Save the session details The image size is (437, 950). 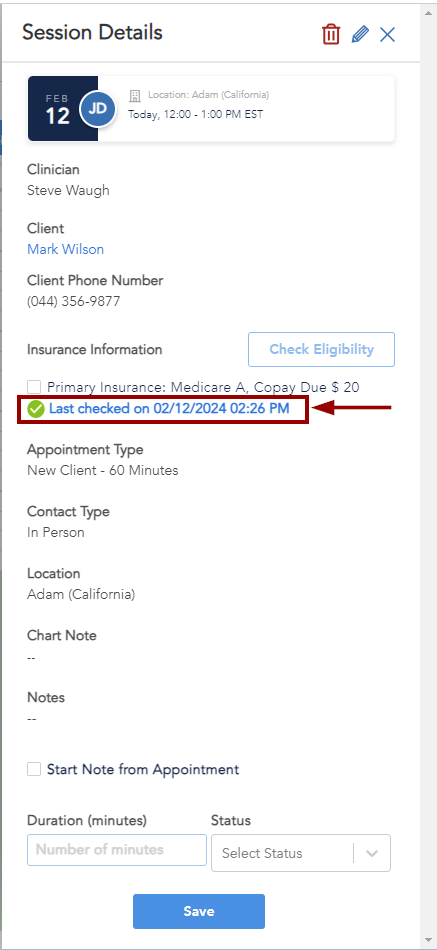[x=199, y=911]
